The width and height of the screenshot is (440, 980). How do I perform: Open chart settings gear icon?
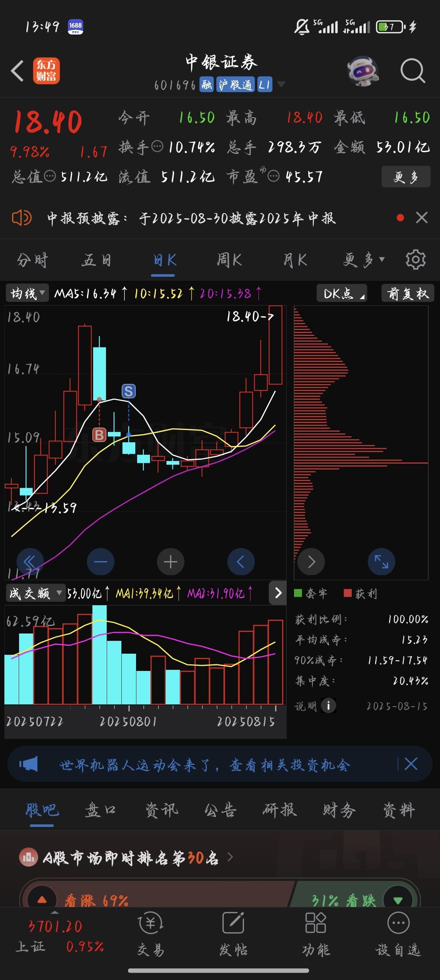coord(415,260)
